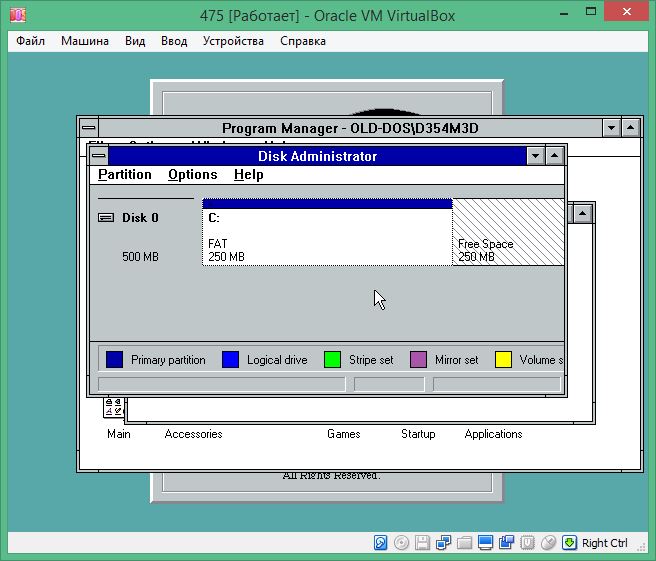Minimize the Disk Administrator window with down arrow

(535, 156)
